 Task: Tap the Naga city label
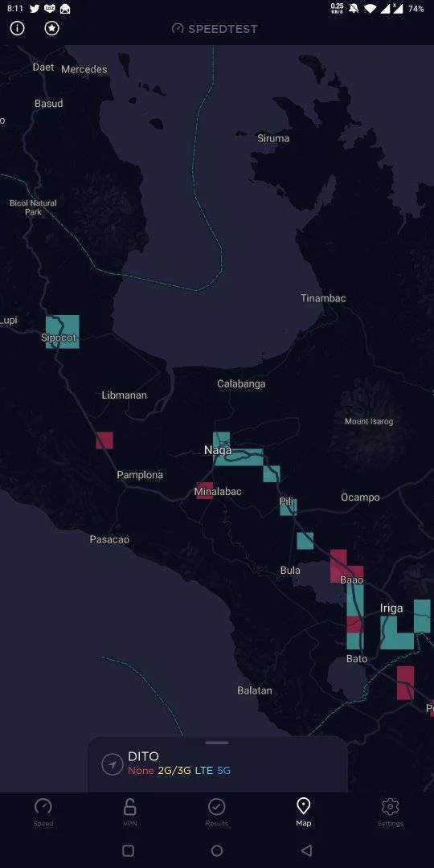[218, 451]
